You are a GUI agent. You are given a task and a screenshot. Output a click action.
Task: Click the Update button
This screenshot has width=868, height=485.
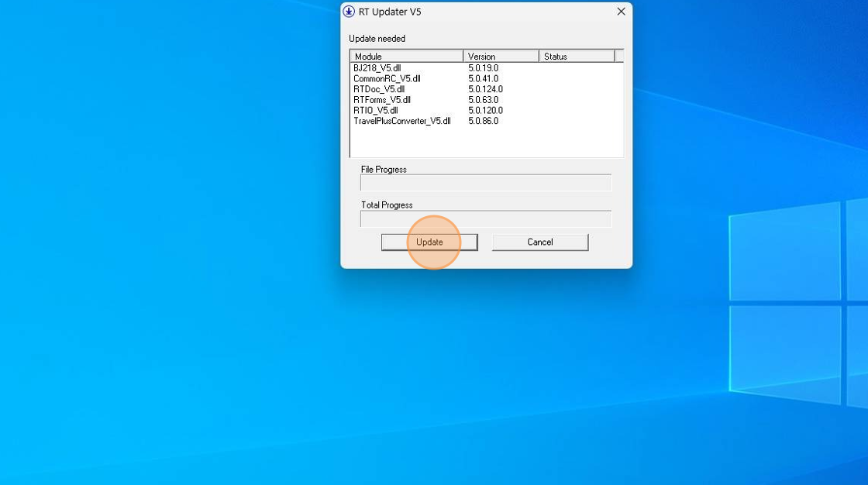[429, 242]
